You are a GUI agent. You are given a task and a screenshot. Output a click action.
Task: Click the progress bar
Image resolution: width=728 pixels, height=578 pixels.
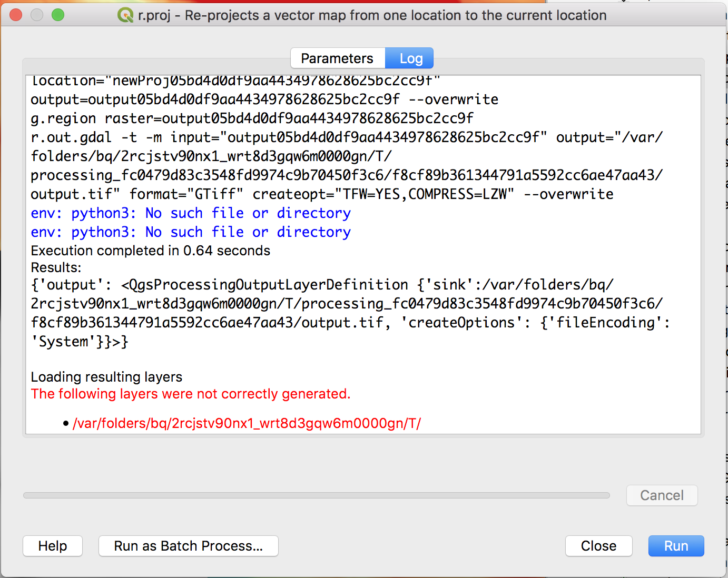316,495
